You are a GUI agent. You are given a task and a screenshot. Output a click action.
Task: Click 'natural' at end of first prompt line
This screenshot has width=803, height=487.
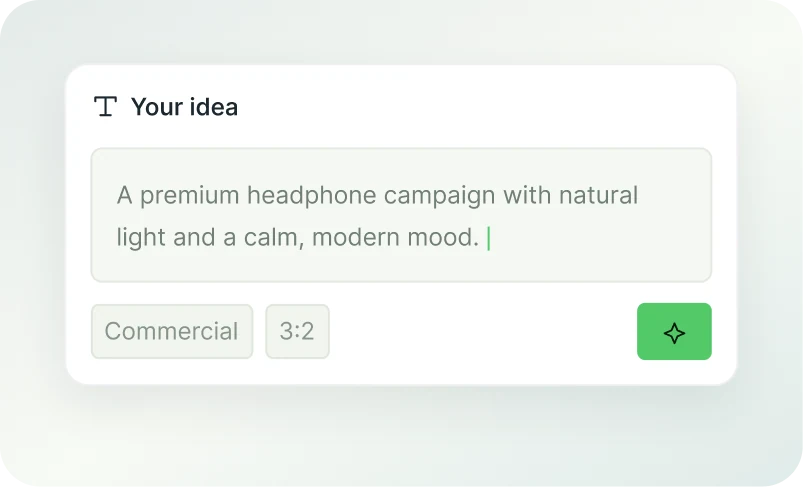coord(598,195)
